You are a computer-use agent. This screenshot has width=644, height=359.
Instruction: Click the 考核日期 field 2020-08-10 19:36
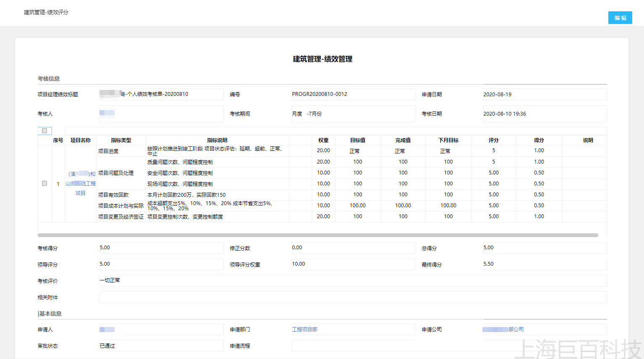[545, 114]
